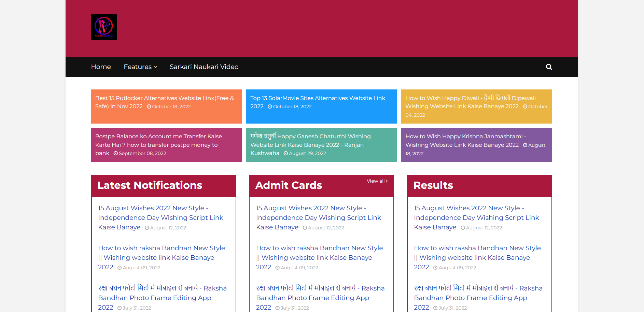Open the Best 15 Putlocker Alternatives post
This screenshot has width=644, height=312.
click(x=164, y=102)
